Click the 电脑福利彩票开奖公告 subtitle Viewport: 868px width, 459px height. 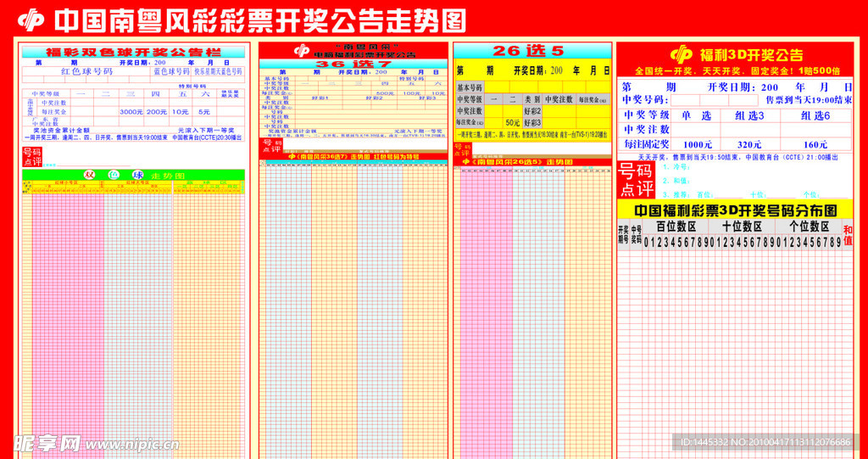coord(364,55)
